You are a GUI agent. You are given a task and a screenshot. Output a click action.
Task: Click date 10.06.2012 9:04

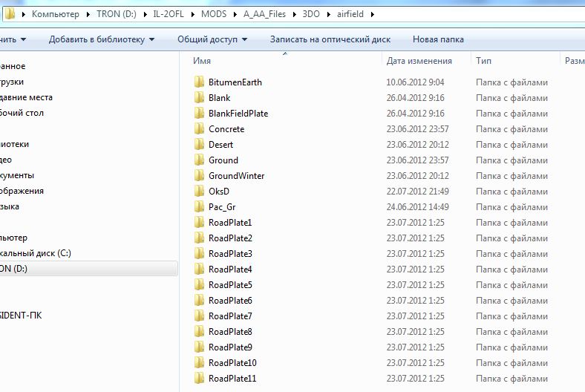[415, 82]
